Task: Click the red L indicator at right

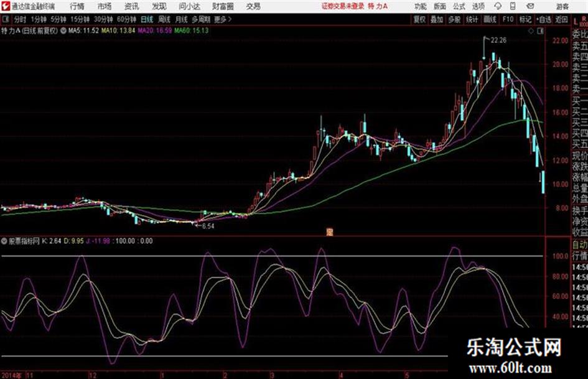Action: pyautogui.click(x=576, y=22)
